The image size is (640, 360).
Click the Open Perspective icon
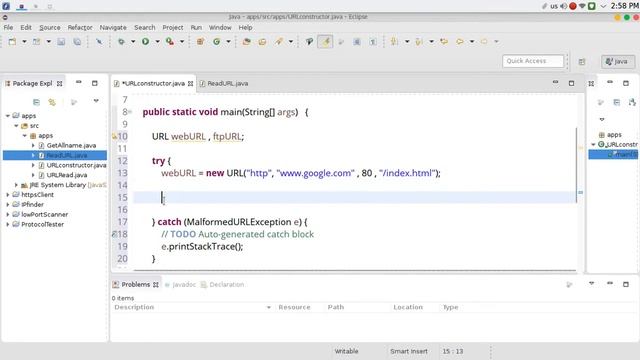pyautogui.click(x=582, y=62)
